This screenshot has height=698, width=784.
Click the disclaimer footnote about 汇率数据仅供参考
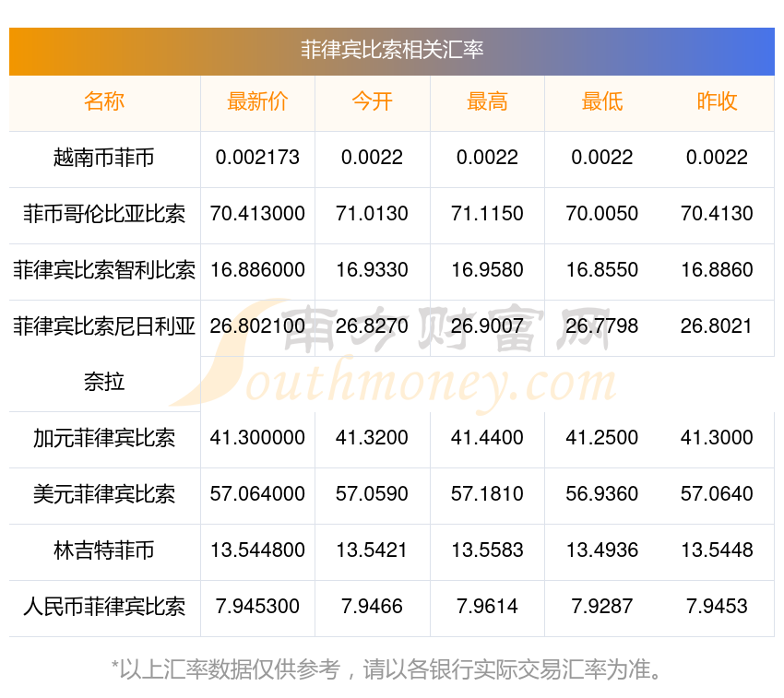click(x=387, y=670)
